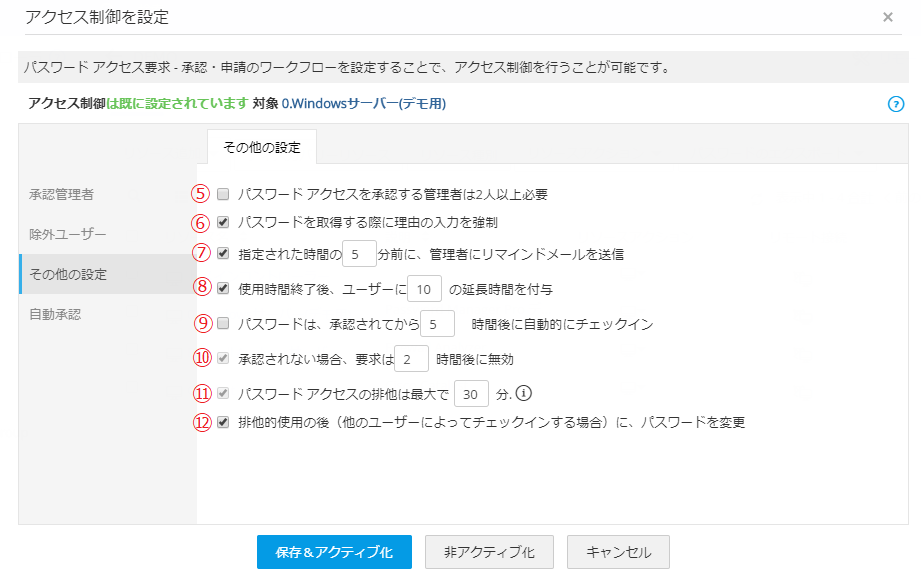Screen dimensions: 921x579
Task: Go to 自動承認 settings
Action: (55, 314)
